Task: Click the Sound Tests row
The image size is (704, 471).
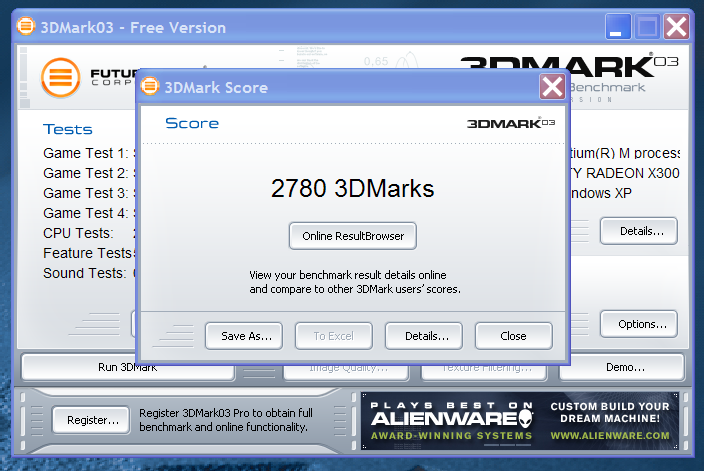Action: pyautogui.click(x=89, y=273)
